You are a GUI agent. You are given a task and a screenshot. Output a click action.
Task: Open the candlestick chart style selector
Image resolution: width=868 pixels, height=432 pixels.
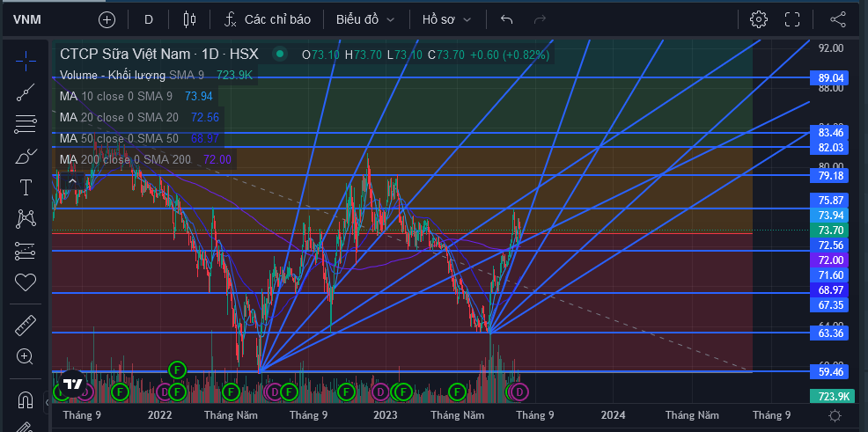189,20
